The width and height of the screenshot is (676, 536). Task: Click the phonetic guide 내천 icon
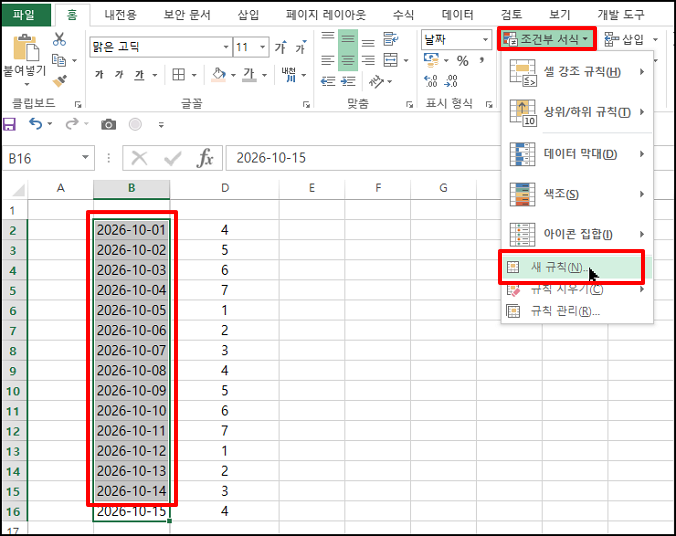click(289, 75)
